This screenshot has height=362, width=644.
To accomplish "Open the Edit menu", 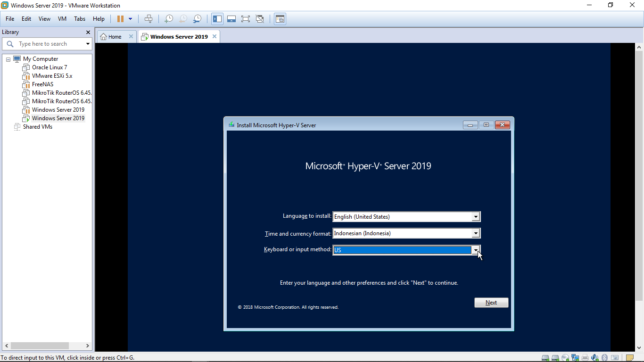I will coord(26,19).
